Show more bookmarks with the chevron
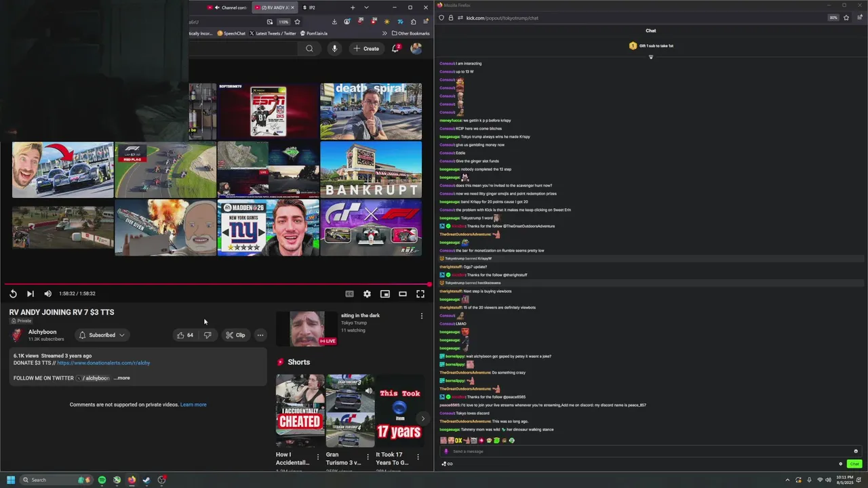Image resolution: width=868 pixels, height=488 pixels. point(384,33)
